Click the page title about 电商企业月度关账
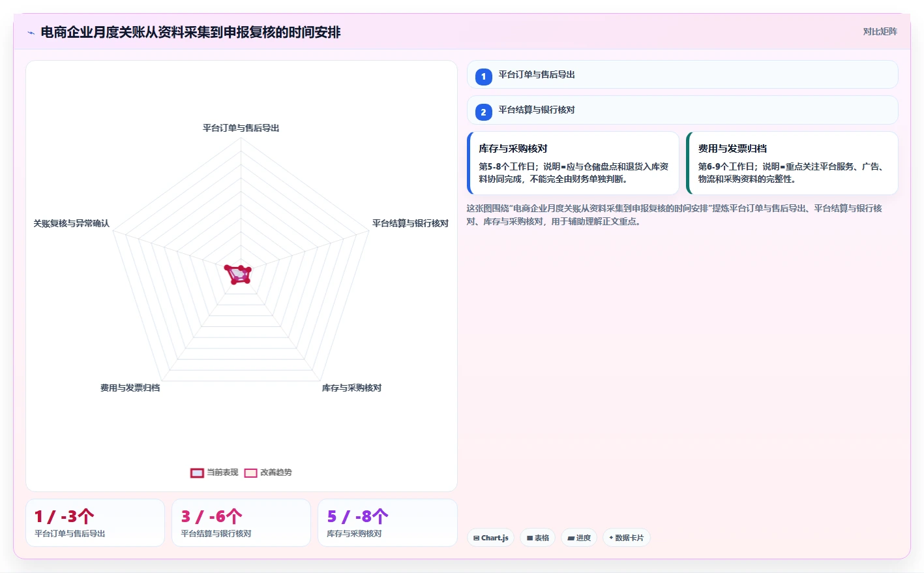Screen dimensions: 924x573 tap(190, 32)
